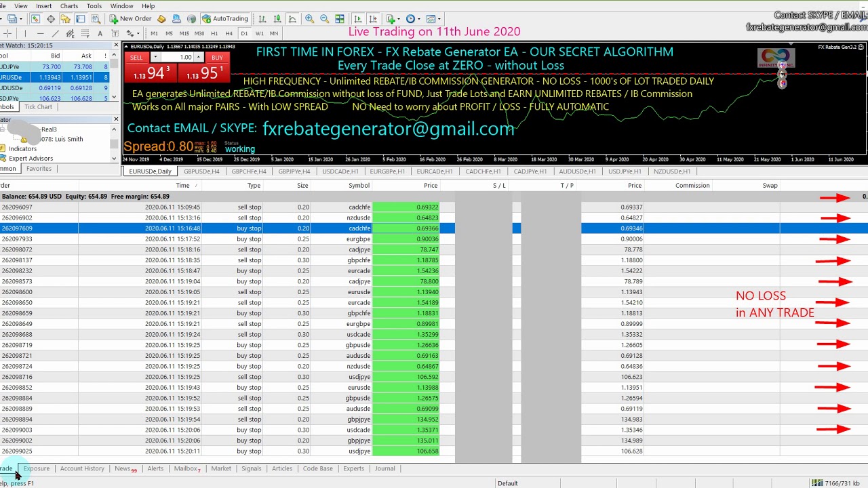Select the vertical line drawing tool
The width and height of the screenshot is (868, 488).
click(x=25, y=33)
